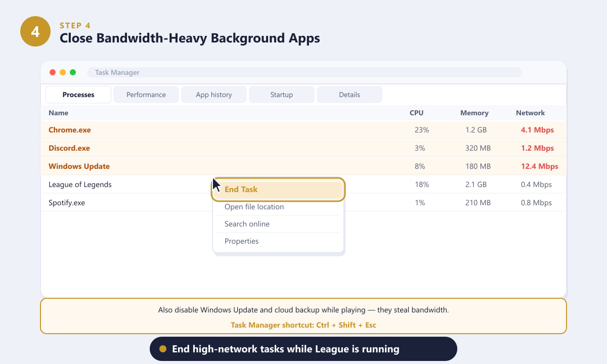Select the Processes tab
607x364 pixels.
coord(78,95)
